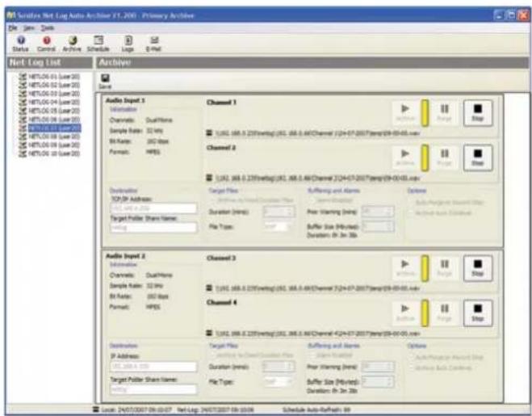The image size is (532, 416).
Task: Select NETLOG 08 in Net Log List
Action: click(x=49, y=137)
